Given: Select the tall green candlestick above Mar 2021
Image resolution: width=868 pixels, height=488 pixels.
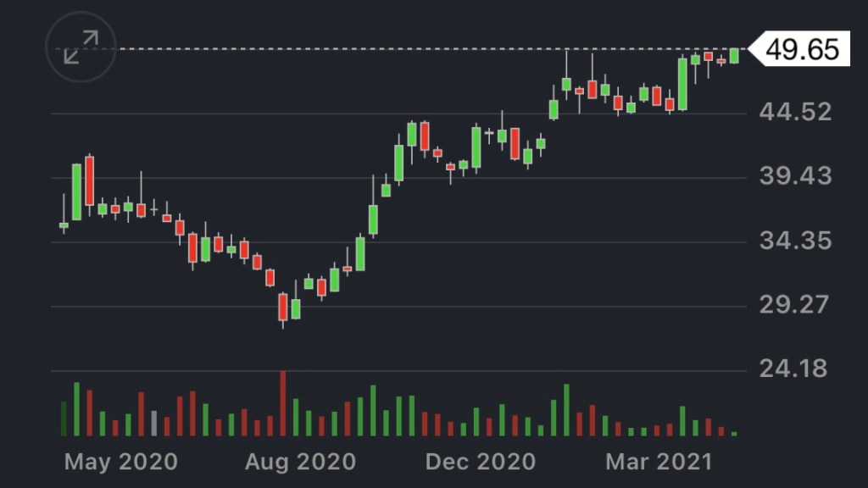Looking at the screenshot, I should [682, 84].
